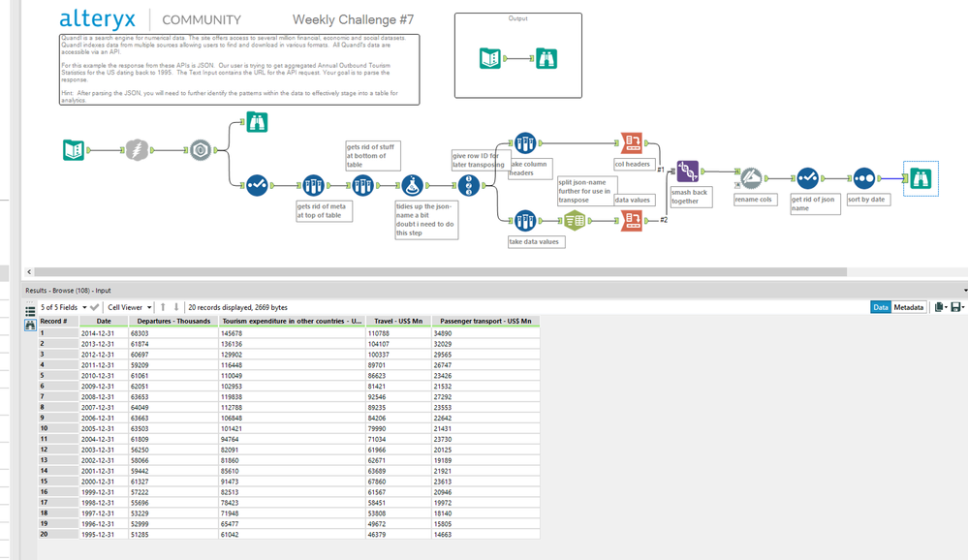Select '20 records displayed, 2669 bytes' status text

237,307
